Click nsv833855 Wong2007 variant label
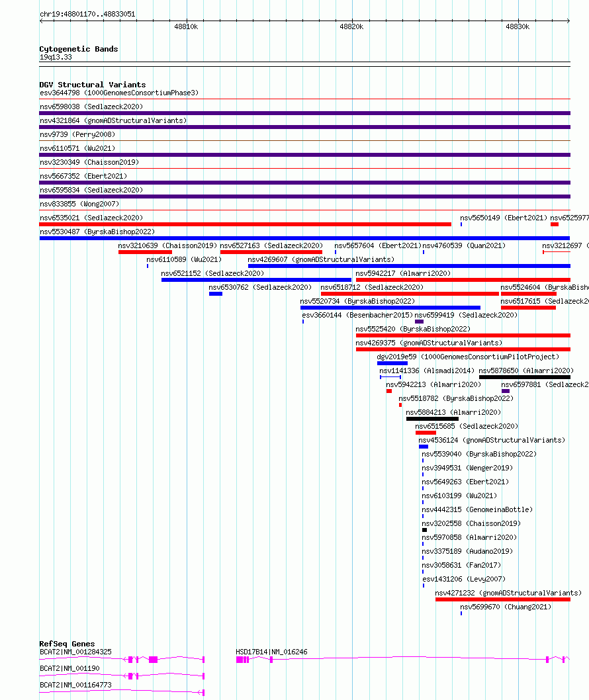 point(79,204)
